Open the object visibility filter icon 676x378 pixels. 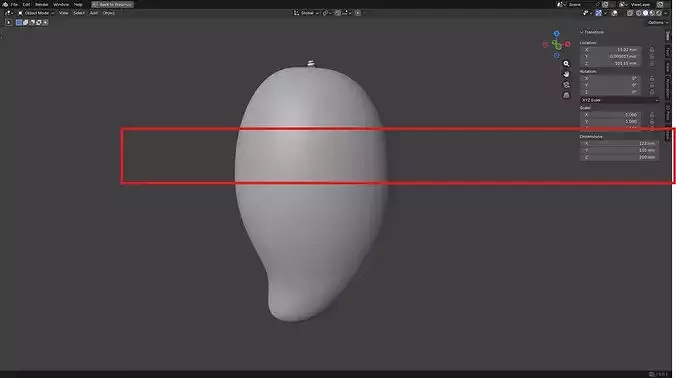tap(587, 13)
